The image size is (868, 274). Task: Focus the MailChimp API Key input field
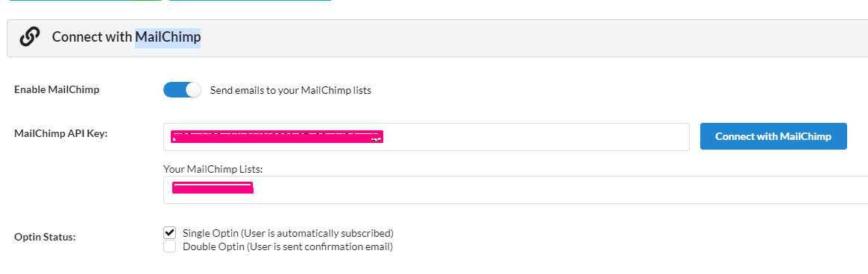point(427,136)
